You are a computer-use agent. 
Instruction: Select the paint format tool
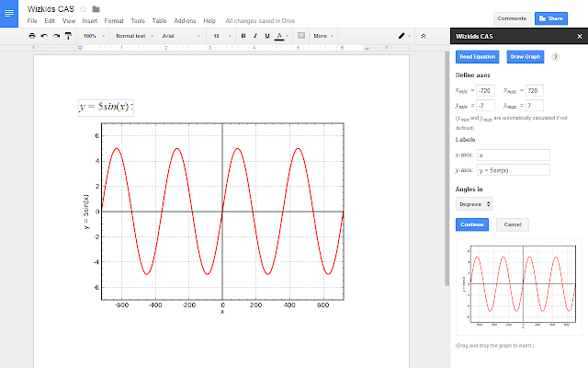coord(68,36)
